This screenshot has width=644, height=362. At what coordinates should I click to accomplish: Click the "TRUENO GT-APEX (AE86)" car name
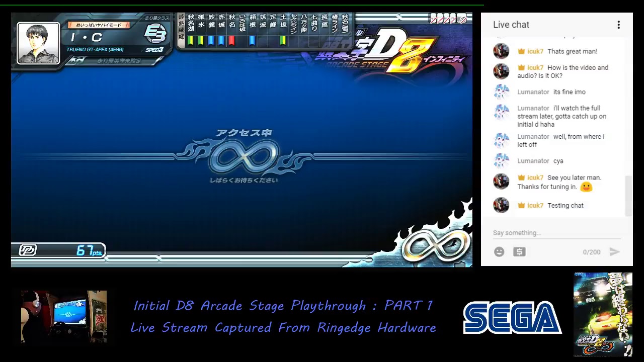pos(95,50)
